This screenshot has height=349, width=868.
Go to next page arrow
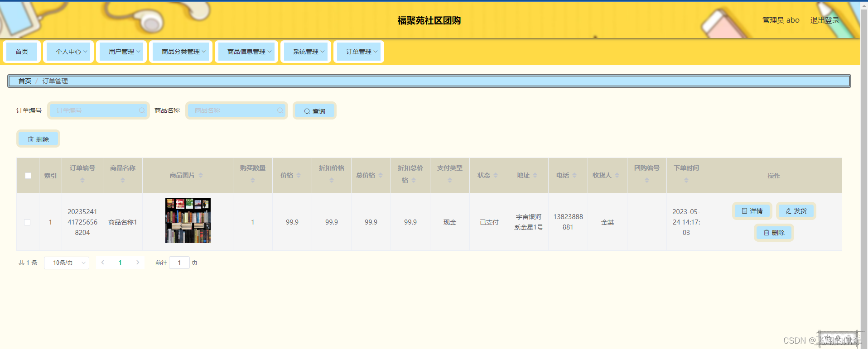tap(138, 263)
